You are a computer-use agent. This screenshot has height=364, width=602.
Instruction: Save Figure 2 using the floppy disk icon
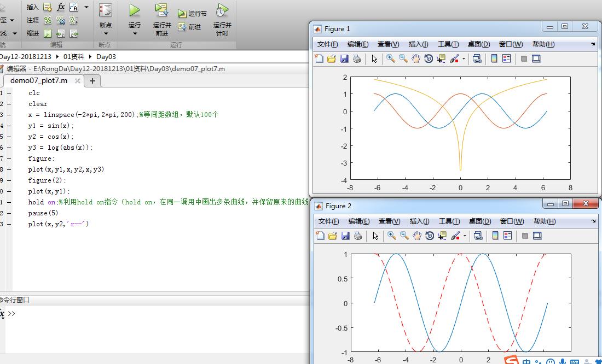(345, 236)
